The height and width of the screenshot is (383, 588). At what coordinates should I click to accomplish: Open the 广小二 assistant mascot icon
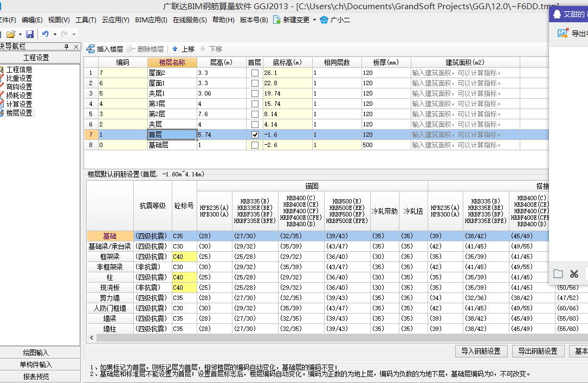(324, 20)
